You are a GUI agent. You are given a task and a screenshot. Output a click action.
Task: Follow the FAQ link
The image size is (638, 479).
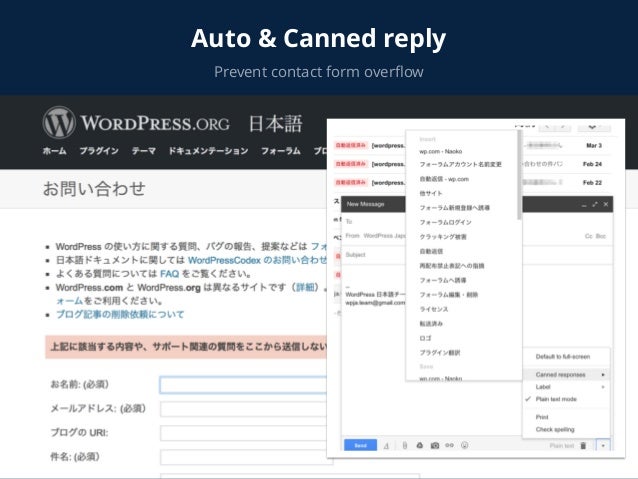169,274
